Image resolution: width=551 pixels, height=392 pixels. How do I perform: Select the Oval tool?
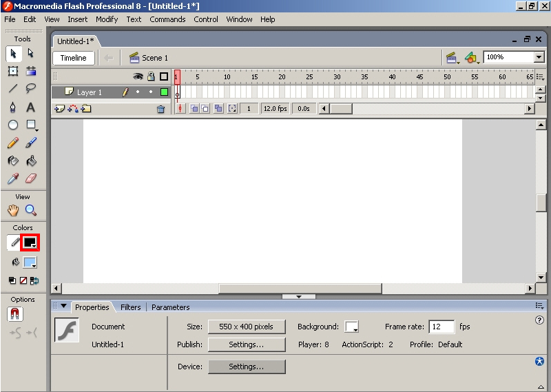13,125
